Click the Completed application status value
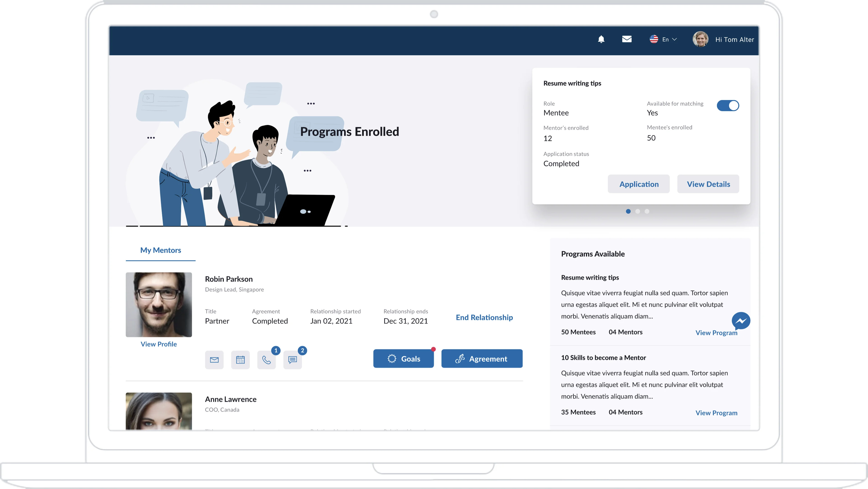868x489 pixels. click(561, 163)
